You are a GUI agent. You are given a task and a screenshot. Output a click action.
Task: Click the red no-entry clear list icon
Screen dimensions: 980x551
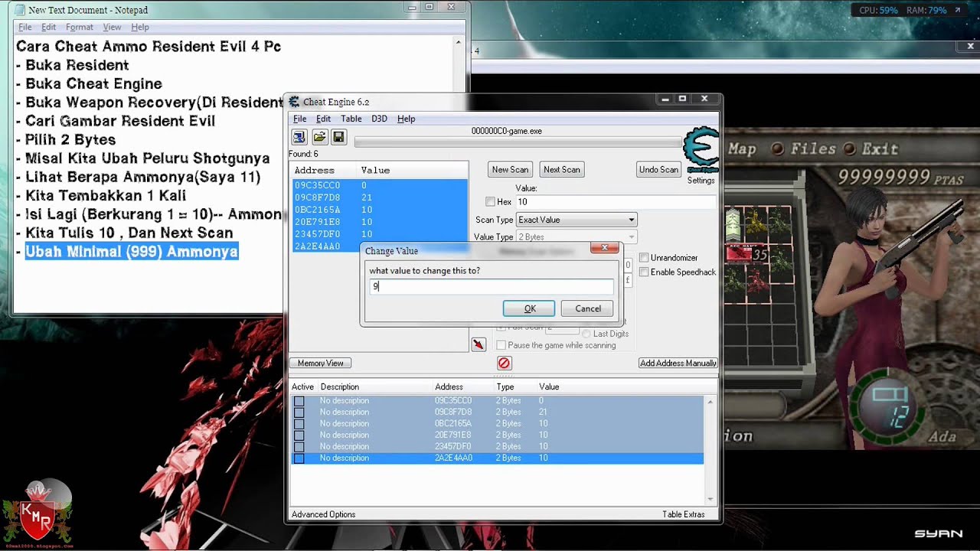point(504,363)
